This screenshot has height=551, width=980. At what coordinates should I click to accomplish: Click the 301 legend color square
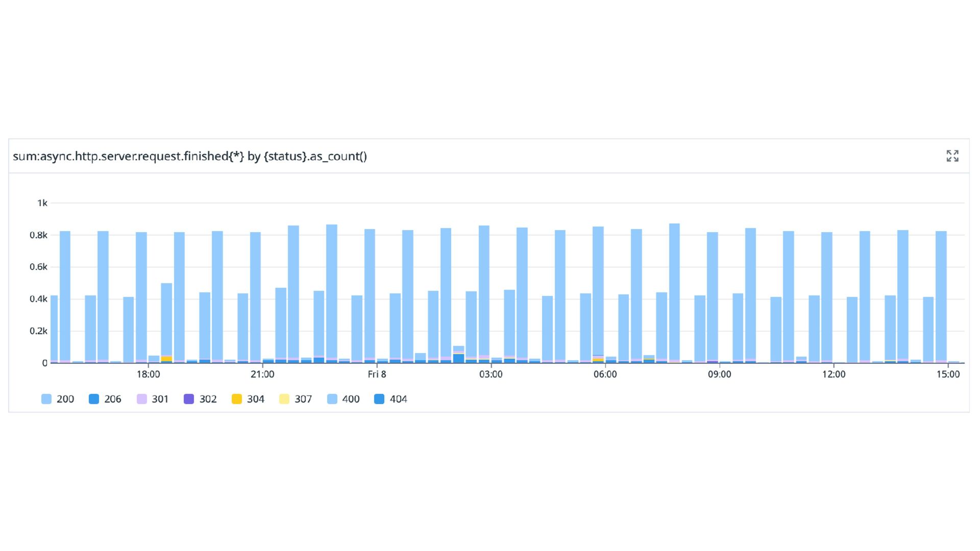click(142, 399)
